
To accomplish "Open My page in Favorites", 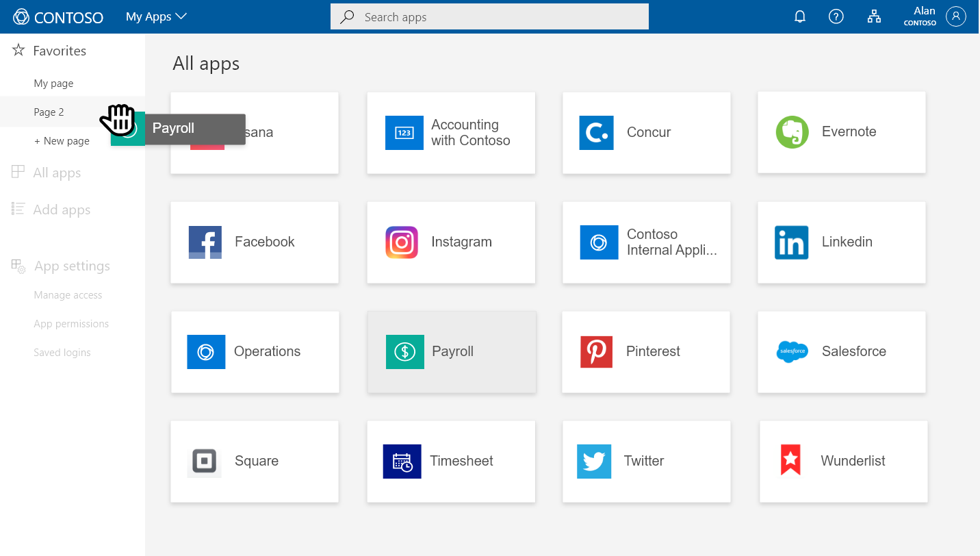I will pyautogui.click(x=53, y=83).
